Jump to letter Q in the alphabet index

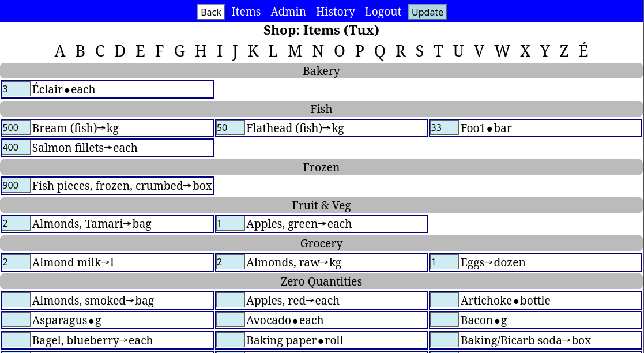(x=380, y=51)
